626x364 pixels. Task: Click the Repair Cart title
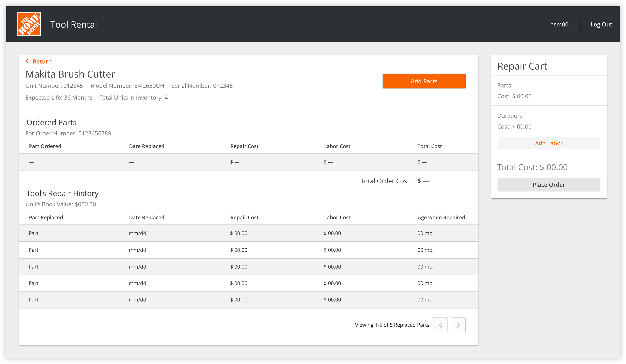pos(522,66)
